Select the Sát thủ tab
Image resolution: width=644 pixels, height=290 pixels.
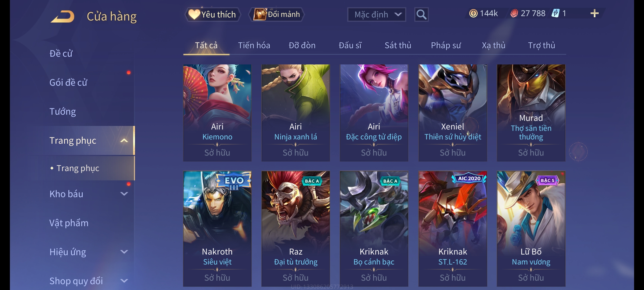398,45
